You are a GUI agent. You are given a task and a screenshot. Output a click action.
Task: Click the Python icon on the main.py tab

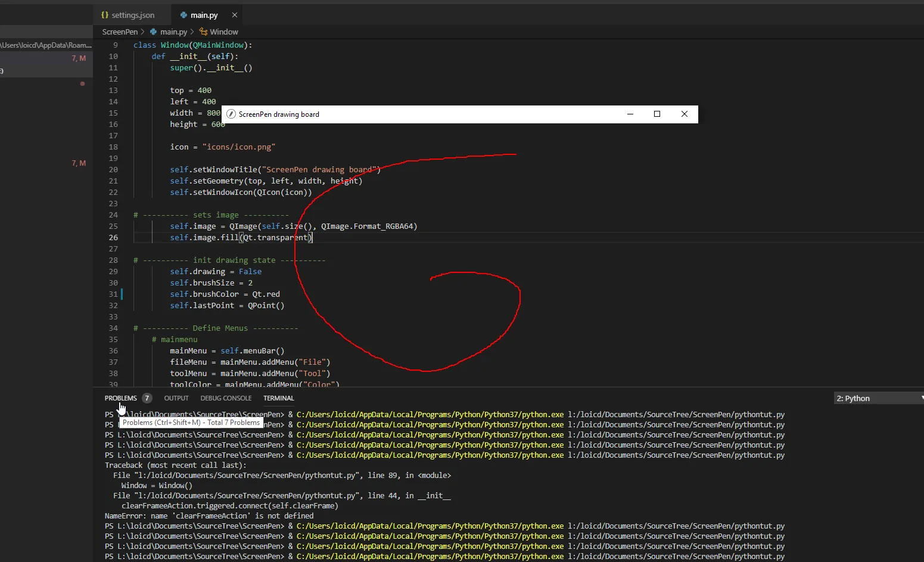pyautogui.click(x=183, y=15)
